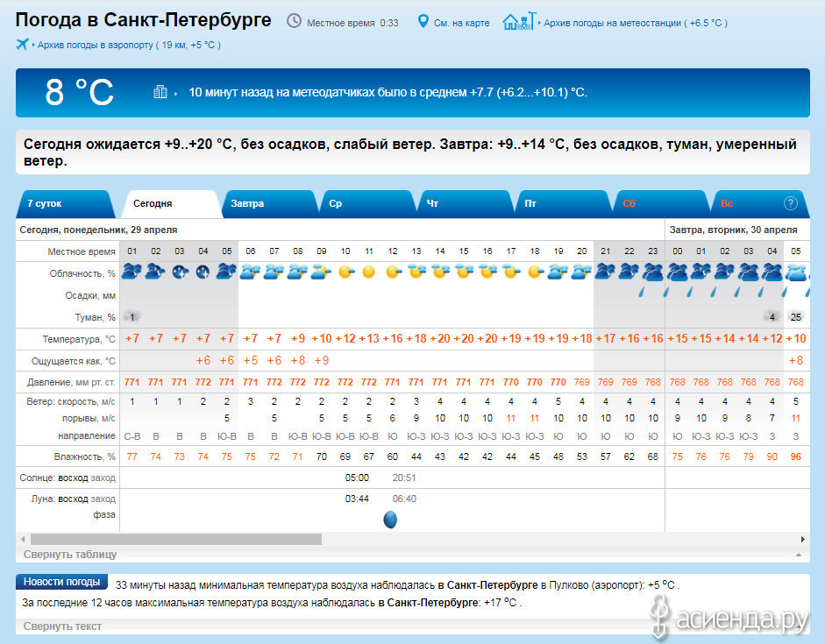Click sunrise time 05:00
The height and width of the screenshot is (644, 825).
(x=357, y=478)
